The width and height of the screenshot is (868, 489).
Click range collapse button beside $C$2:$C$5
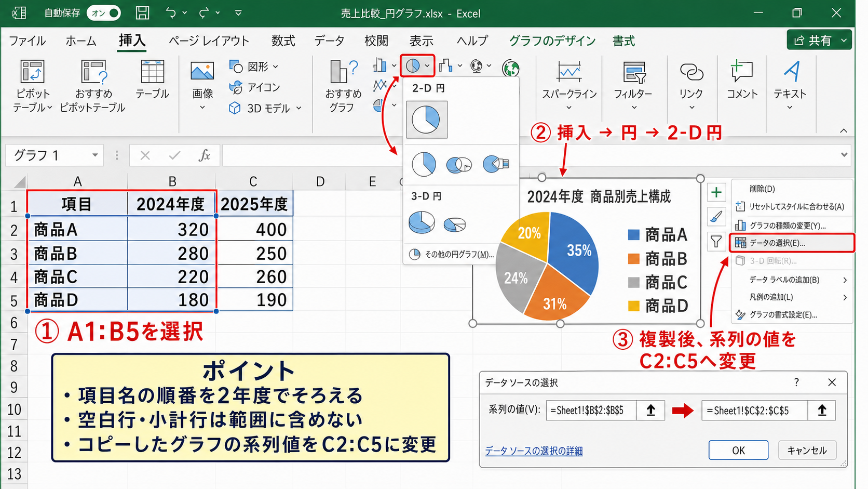(822, 410)
